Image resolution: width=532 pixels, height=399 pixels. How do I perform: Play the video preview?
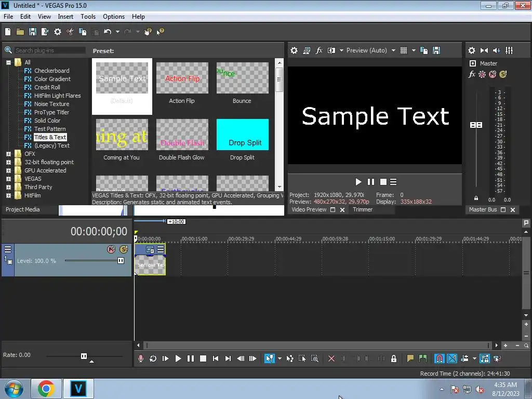coord(358,182)
